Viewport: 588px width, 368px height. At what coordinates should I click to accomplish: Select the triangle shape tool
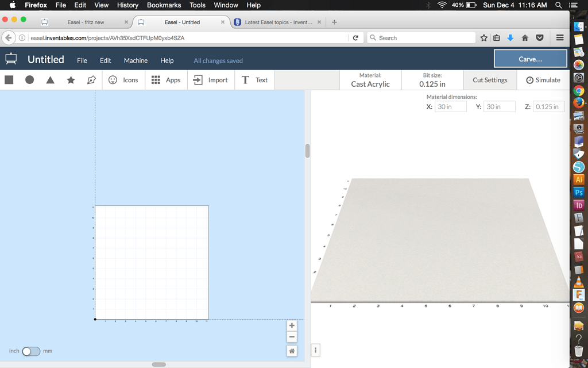pyautogui.click(x=50, y=79)
